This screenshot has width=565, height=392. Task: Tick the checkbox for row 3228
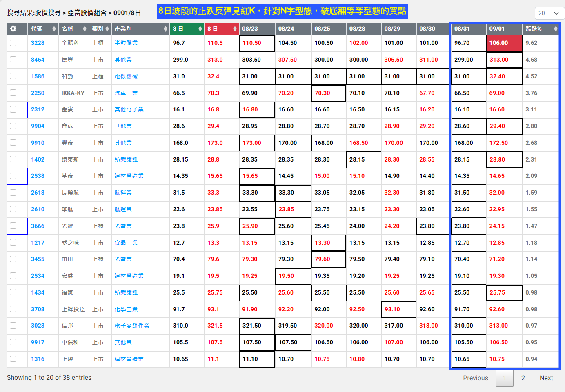pos(13,43)
